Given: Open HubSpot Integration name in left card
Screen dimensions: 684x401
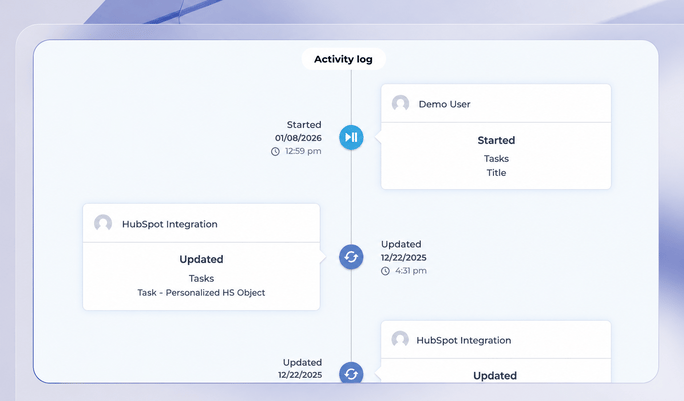Looking at the screenshot, I should coord(170,224).
